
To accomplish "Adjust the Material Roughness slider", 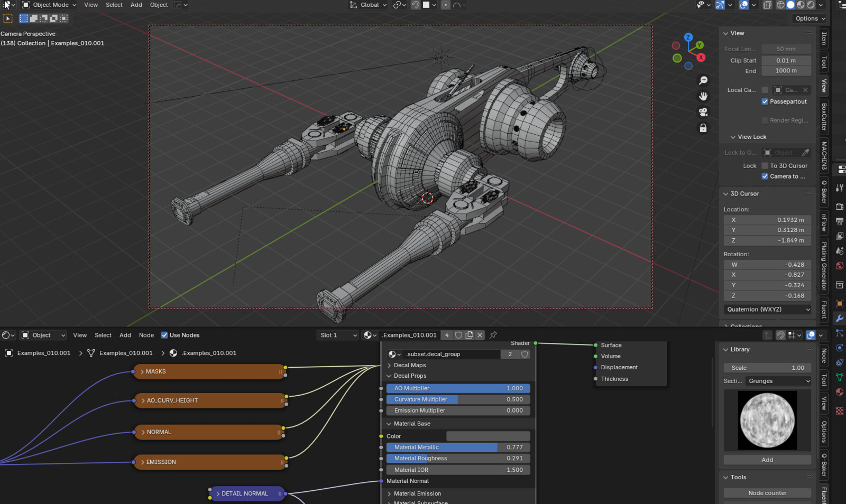I will coord(458,459).
